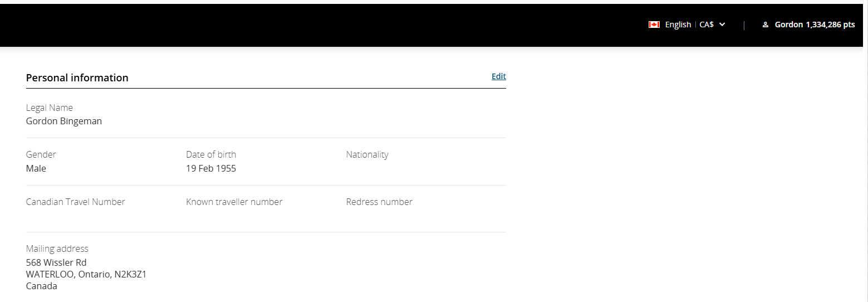This screenshot has height=302, width=868.
Task: Click the 19 Feb 1955 date value
Action: coord(211,168)
